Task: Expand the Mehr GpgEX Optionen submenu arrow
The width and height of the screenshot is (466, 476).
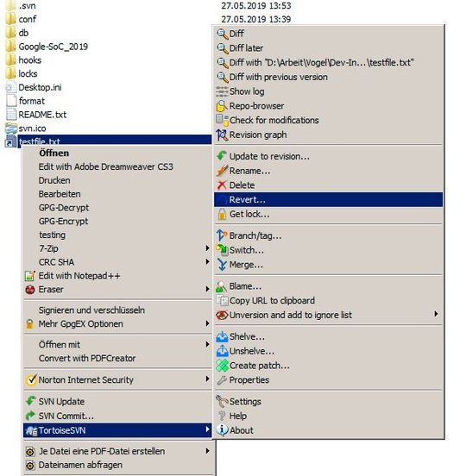Action: point(207,323)
